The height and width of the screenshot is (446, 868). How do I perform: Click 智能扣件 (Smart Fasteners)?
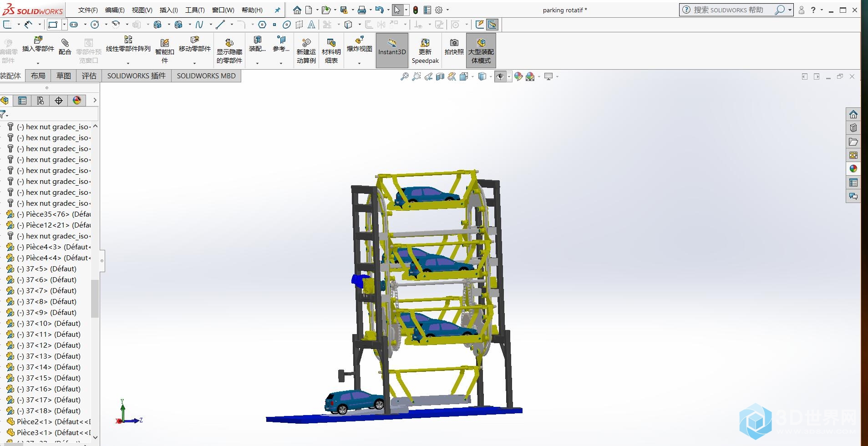tap(165, 51)
